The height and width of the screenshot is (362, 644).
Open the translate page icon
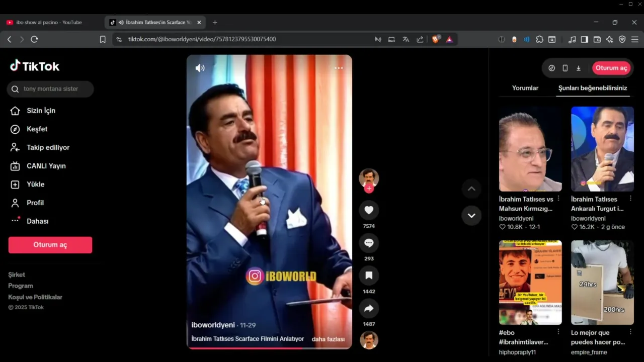[x=406, y=39]
